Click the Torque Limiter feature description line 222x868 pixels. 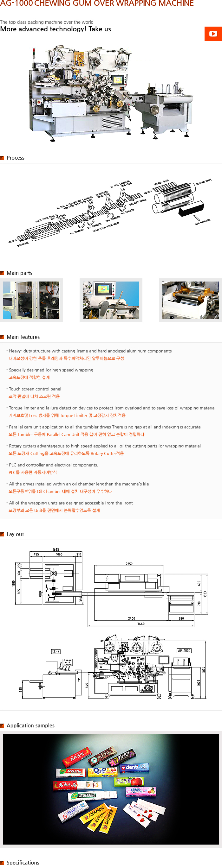[112, 408]
